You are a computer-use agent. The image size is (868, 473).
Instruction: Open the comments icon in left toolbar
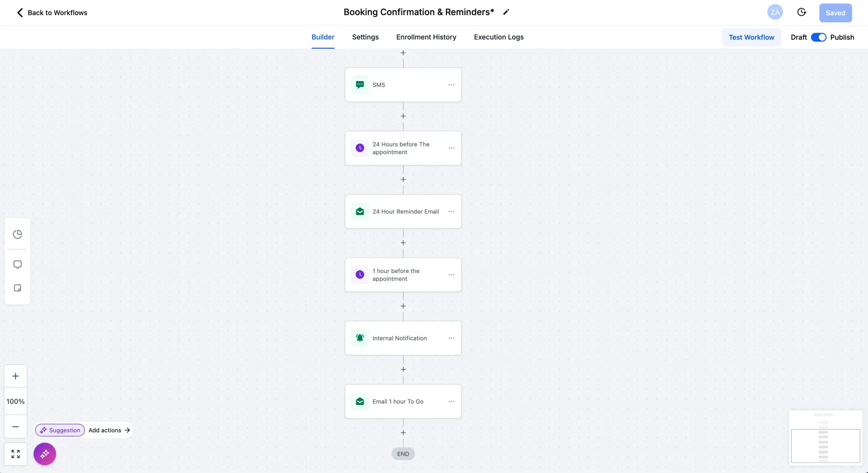click(17, 264)
